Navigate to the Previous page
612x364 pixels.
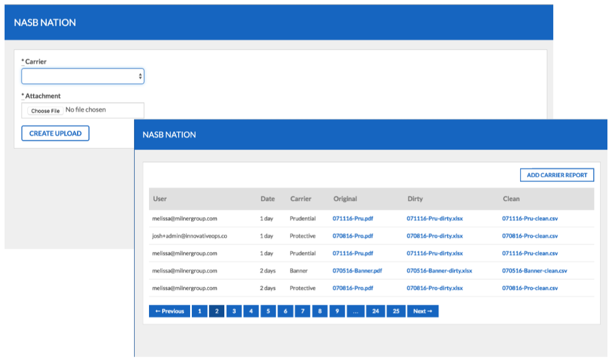click(x=169, y=311)
